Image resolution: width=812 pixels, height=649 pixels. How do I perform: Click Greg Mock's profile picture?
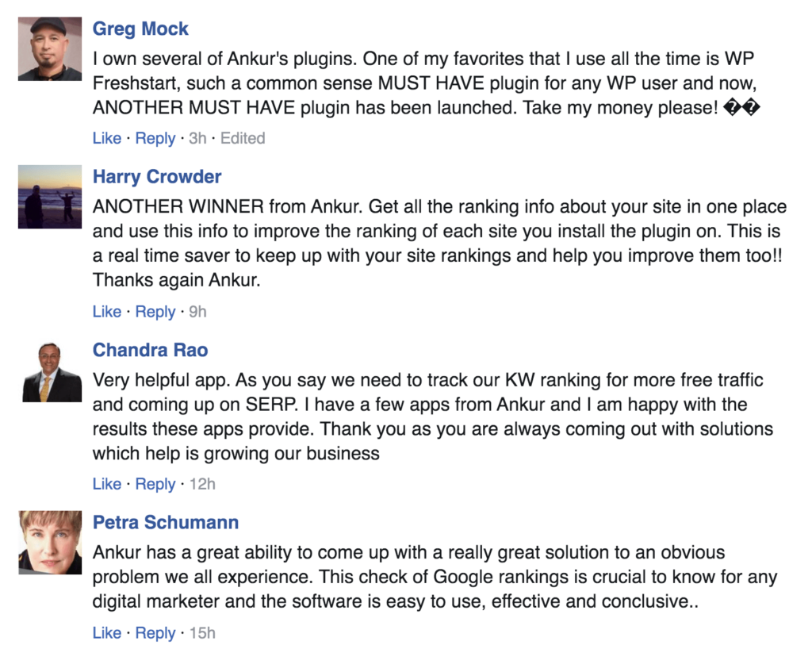[x=50, y=48]
